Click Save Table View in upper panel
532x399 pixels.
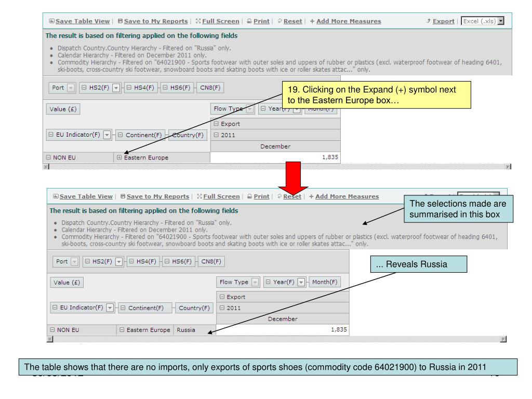[83, 21]
